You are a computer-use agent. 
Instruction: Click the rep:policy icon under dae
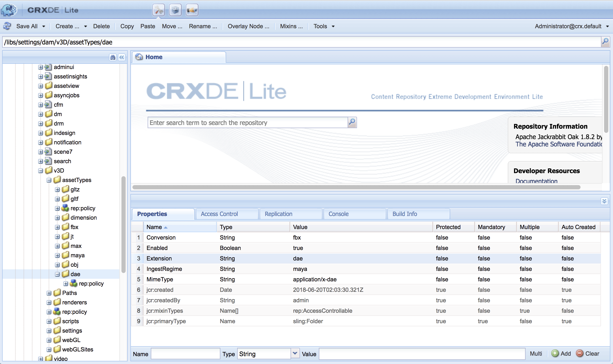(74, 283)
